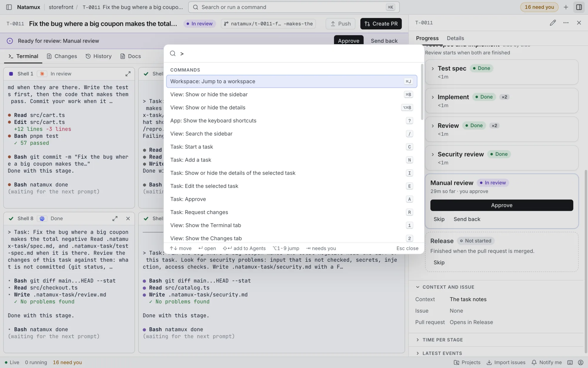Click the Push button
The width and height of the screenshot is (588, 368).
pos(340,24)
